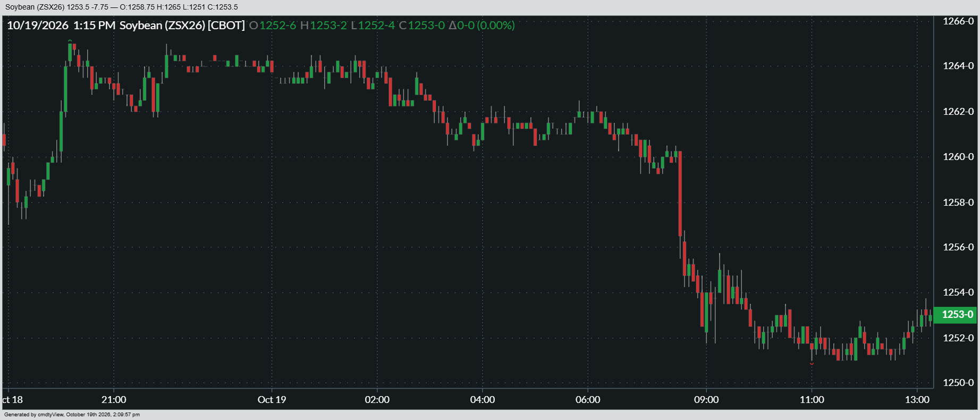Viewport: 980px width, 420px height.
Task: Click the 09:00 time axis label
Action: pos(706,400)
